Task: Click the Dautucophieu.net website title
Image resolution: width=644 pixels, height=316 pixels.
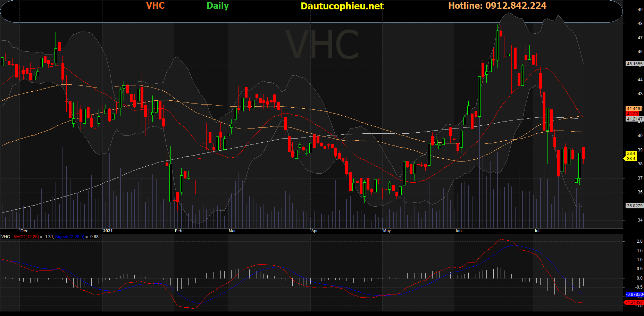Action: 342,6
